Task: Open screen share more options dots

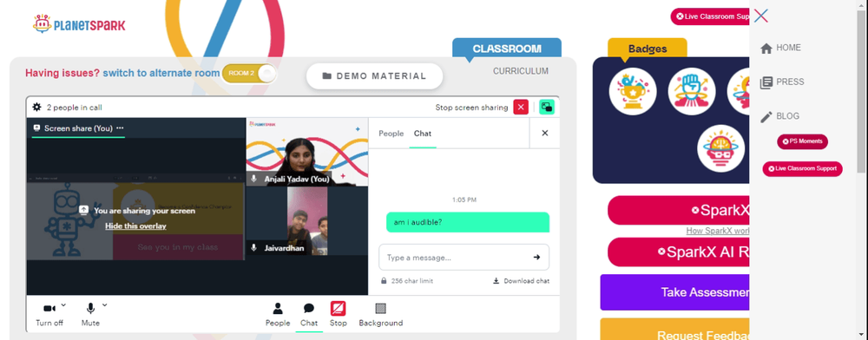Action: point(120,128)
